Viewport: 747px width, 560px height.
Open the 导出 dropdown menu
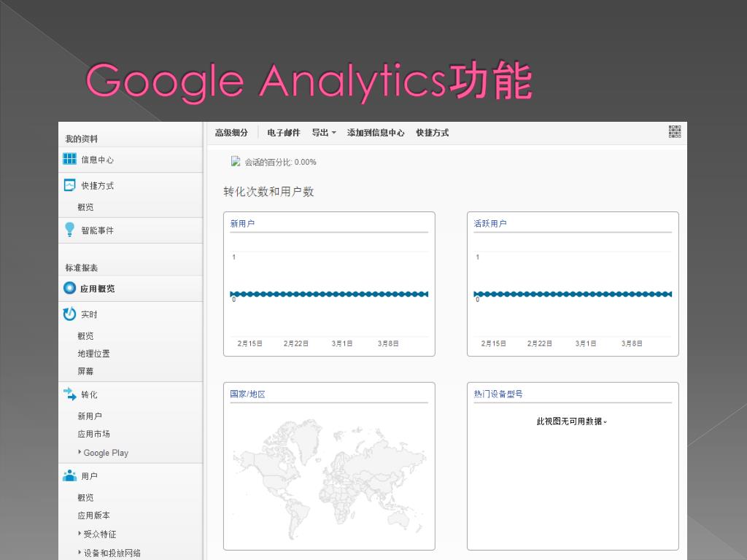point(324,133)
